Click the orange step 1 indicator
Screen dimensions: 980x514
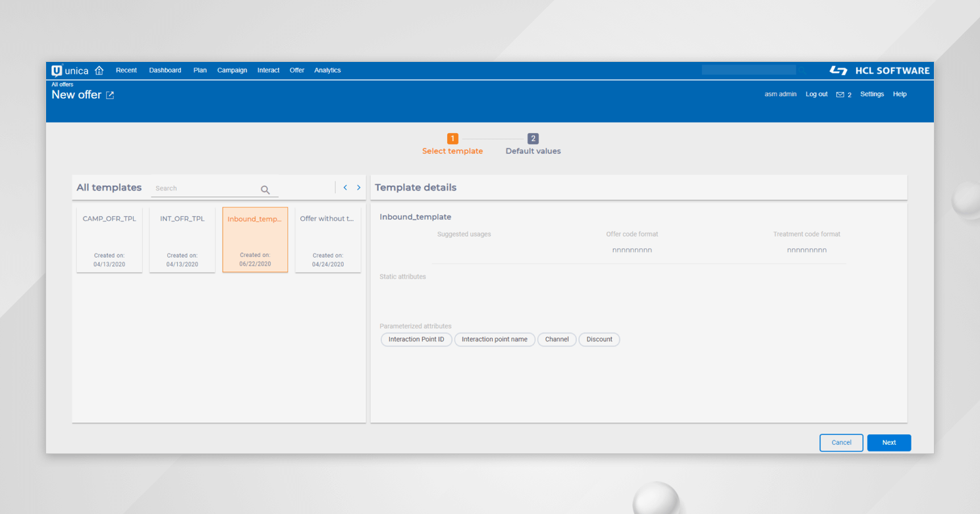coord(452,139)
